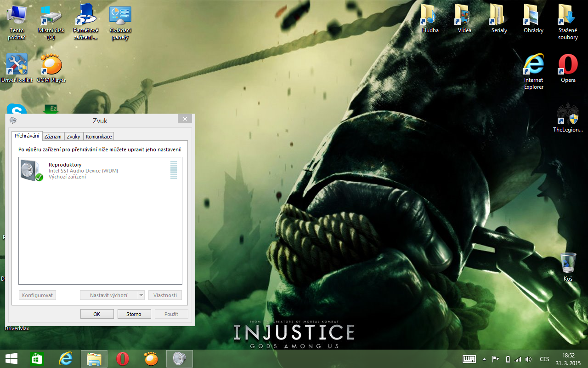The height and width of the screenshot is (368, 588).
Task: Click the Vlastnosti button
Action: 165,295
